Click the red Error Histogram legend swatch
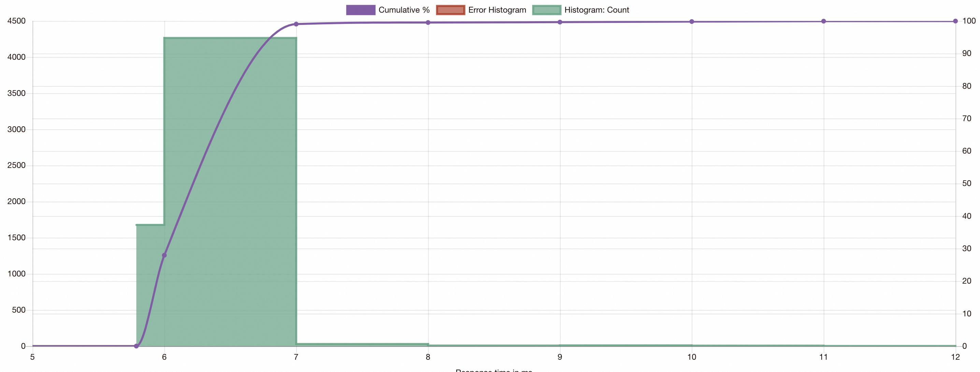Image resolution: width=980 pixels, height=372 pixels. click(450, 10)
